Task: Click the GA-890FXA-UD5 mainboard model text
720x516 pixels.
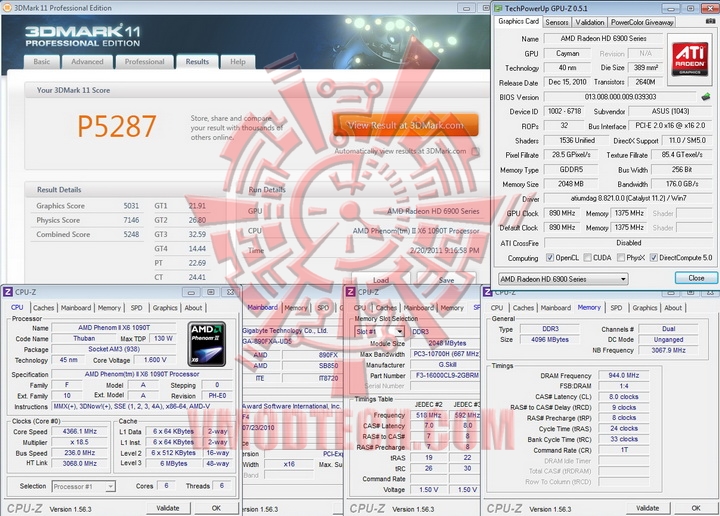Action: point(267,341)
